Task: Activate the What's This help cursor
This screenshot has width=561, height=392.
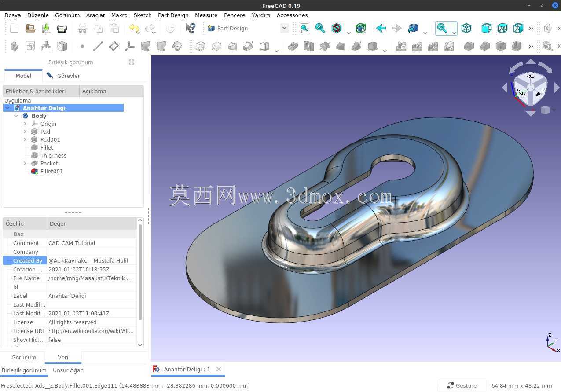Action: click(190, 29)
